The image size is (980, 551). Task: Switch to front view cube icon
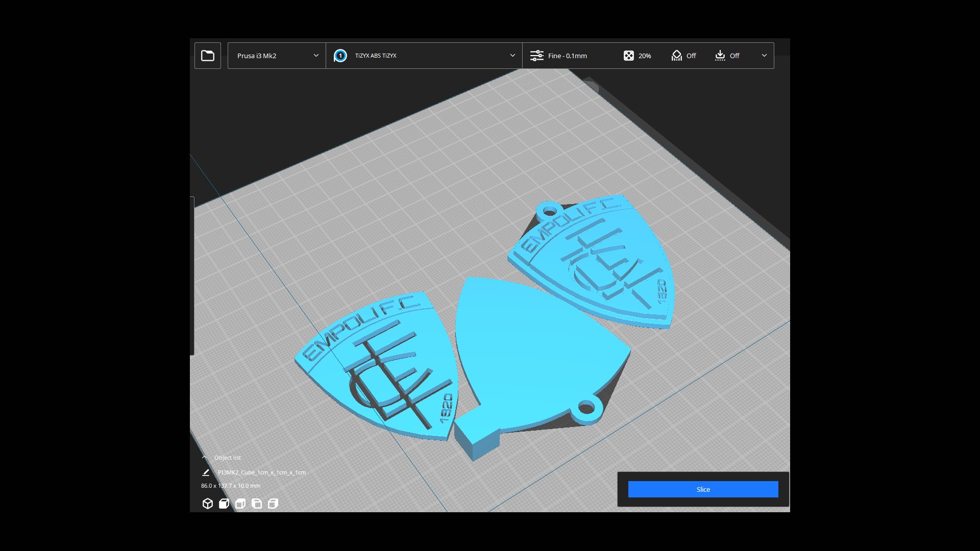(x=224, y=504)
